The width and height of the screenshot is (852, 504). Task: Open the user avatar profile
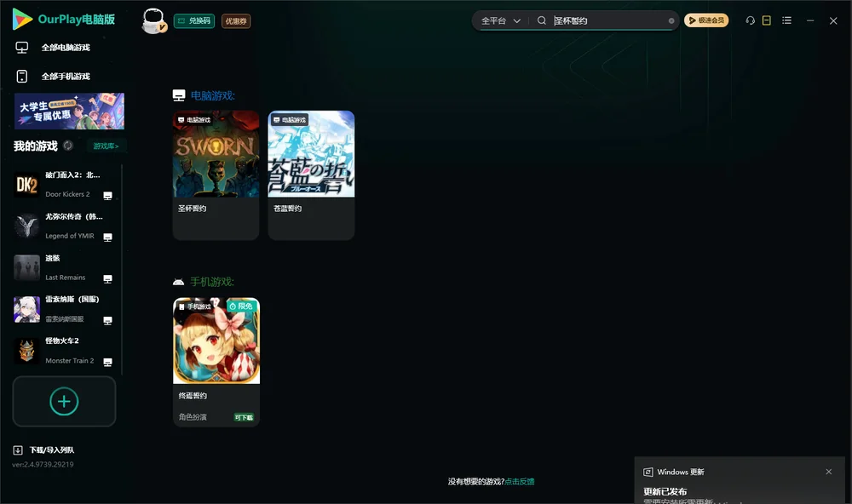153,20
